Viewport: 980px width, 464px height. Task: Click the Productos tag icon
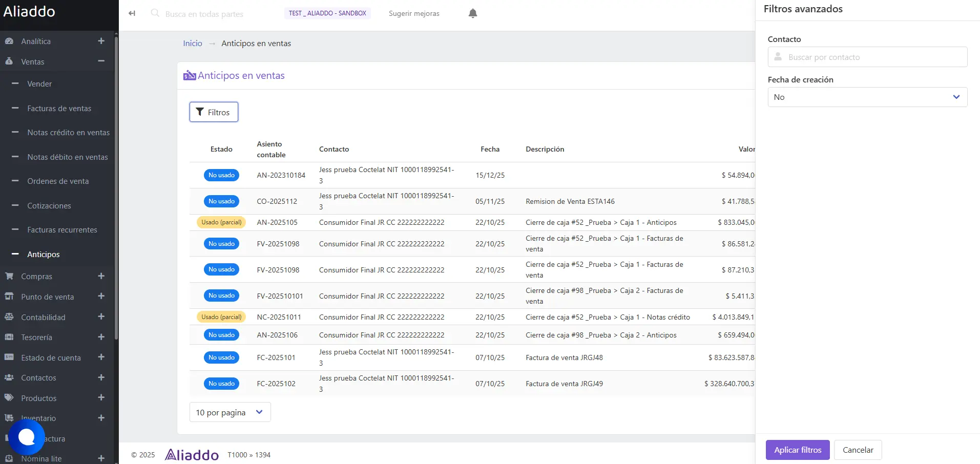click(9, 398)
